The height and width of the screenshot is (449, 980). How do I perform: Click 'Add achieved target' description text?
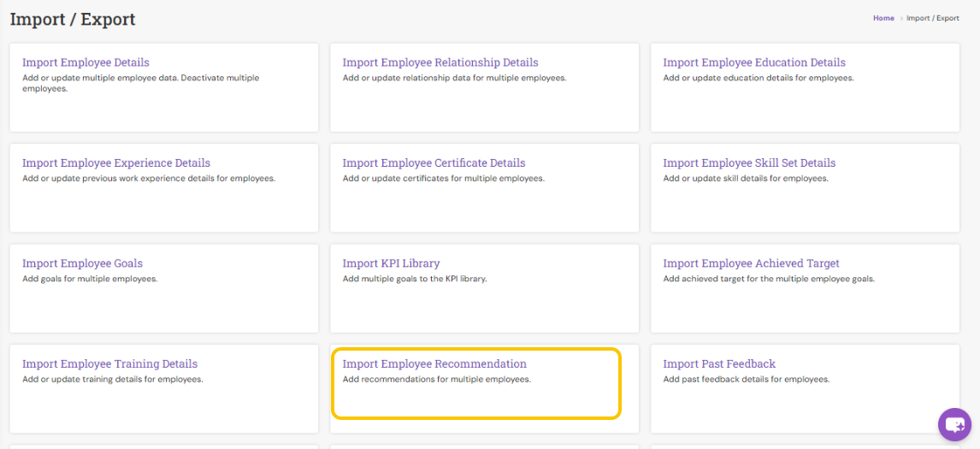coord(769,279)
